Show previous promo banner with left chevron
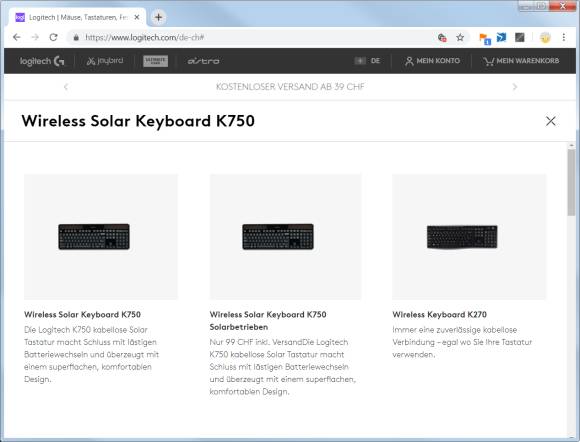 66,87
